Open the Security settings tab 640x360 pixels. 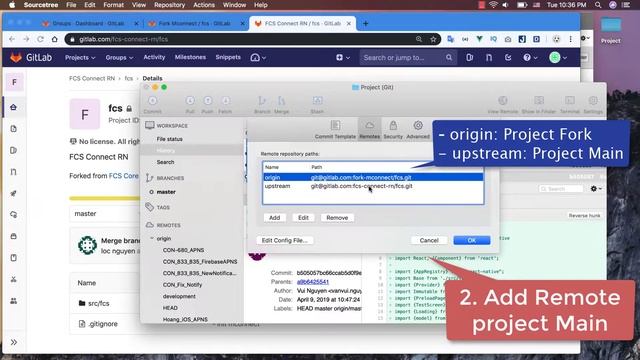393,129
